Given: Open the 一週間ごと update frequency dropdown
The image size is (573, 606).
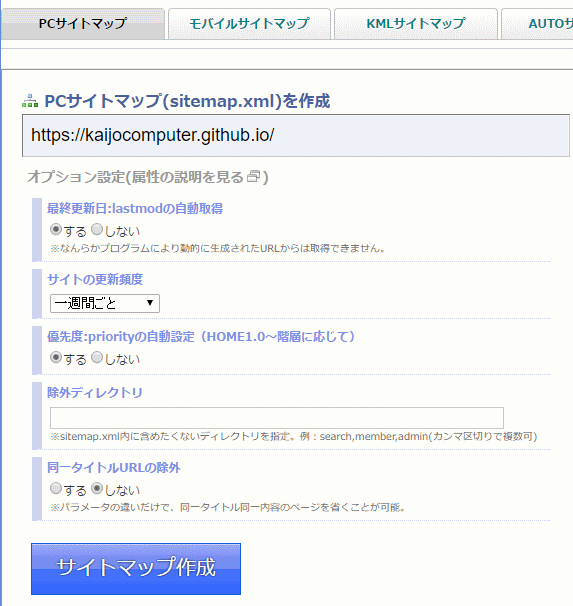Looking at the screenshot, I should tap(105, 303).
